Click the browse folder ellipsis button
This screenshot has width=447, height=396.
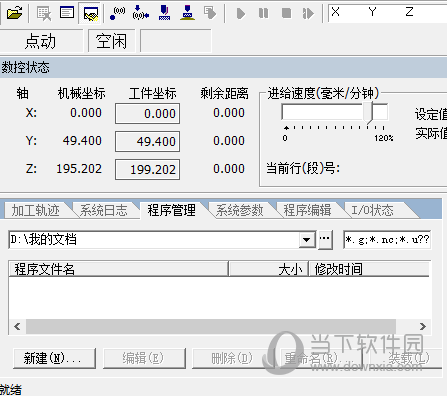(x=325, y=239)
